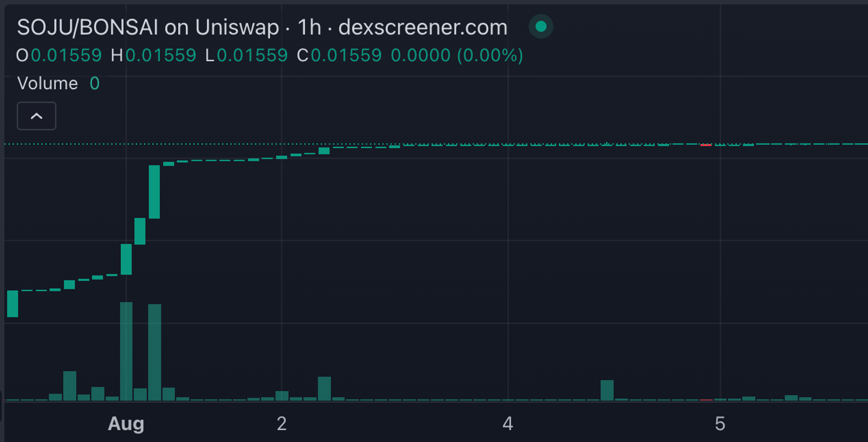The width and height of the screenshot is (868, 442).
Task: Click the 4 date label on time axis
Action: pyautogui.click(x=507, y=424)
